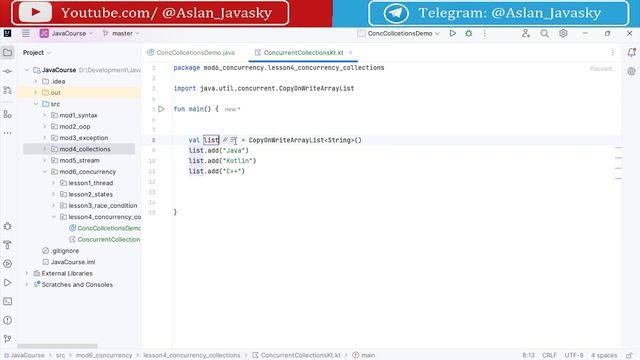The image size is (640, 360).
Task: Select lesson3_race_condition package
Action: [102, 206]
